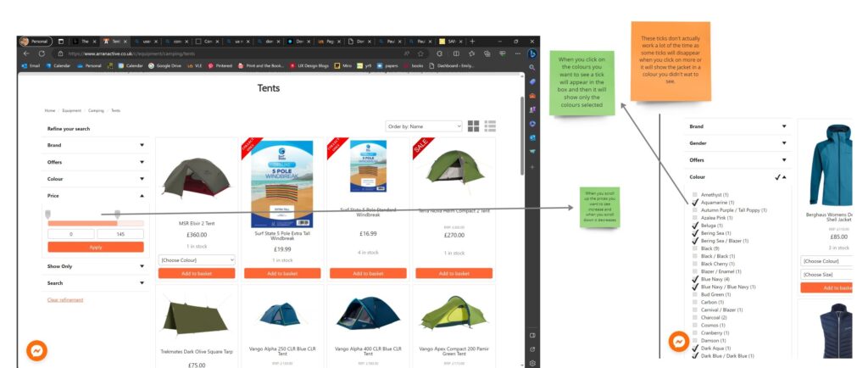This screenshot has width=868, height=368.
Task: Open the Print and the Book bookmark
Action: click(x=261, y=65)
